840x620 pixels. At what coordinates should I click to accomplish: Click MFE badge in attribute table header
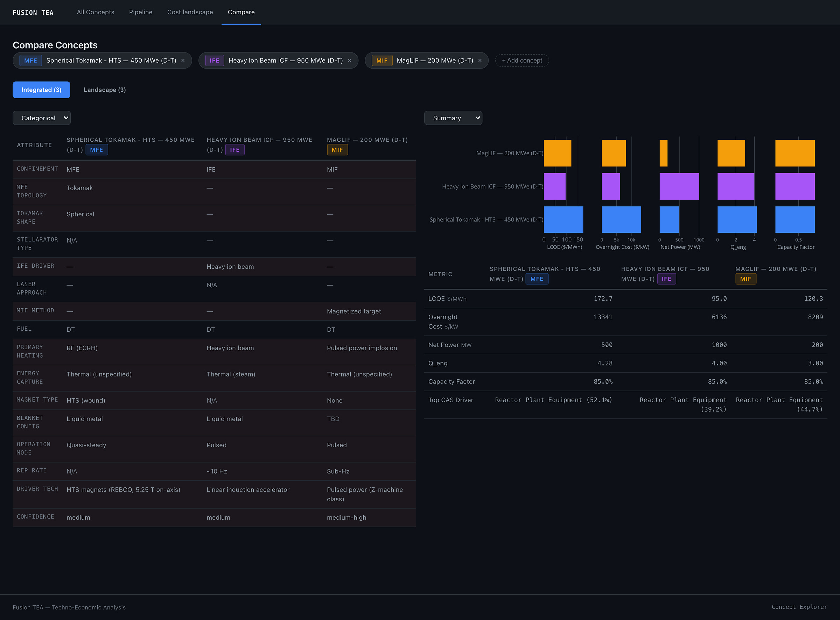coord(97,150)
